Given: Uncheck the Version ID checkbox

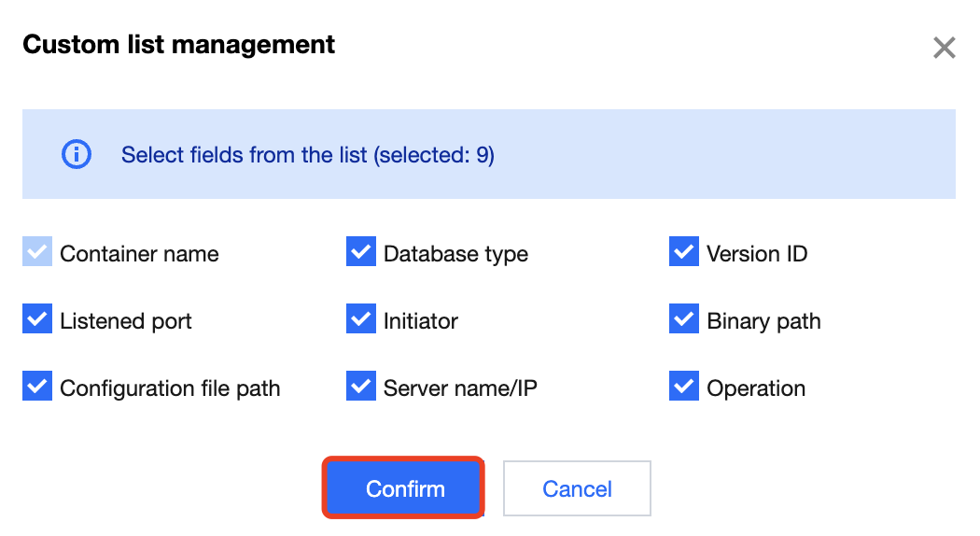Looking at the screenshot, I should 684,253.
